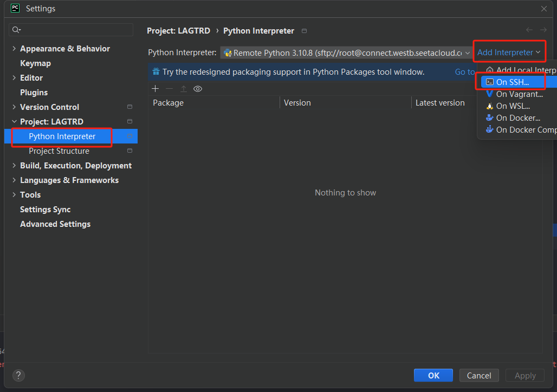Screen dimensions: 557x392
Task: Select On Docker... interpreter option
Action: click(518, 118)
